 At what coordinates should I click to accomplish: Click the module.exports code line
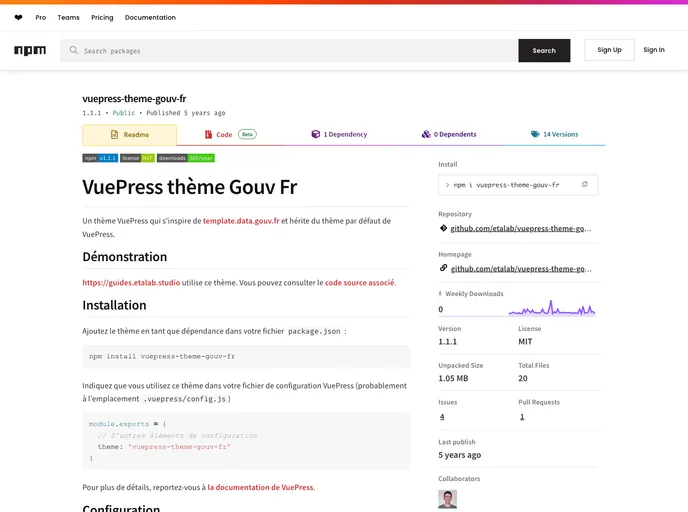click(x=127, y=424)
